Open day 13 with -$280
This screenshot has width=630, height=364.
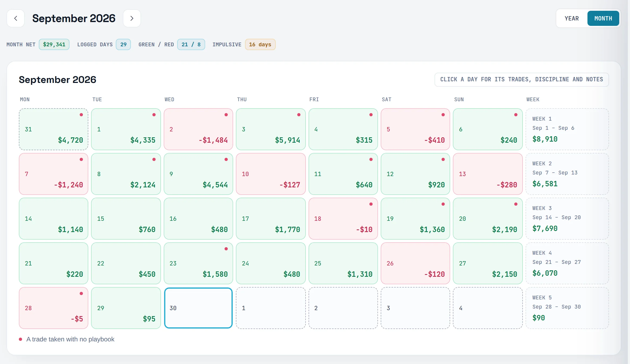488,174
